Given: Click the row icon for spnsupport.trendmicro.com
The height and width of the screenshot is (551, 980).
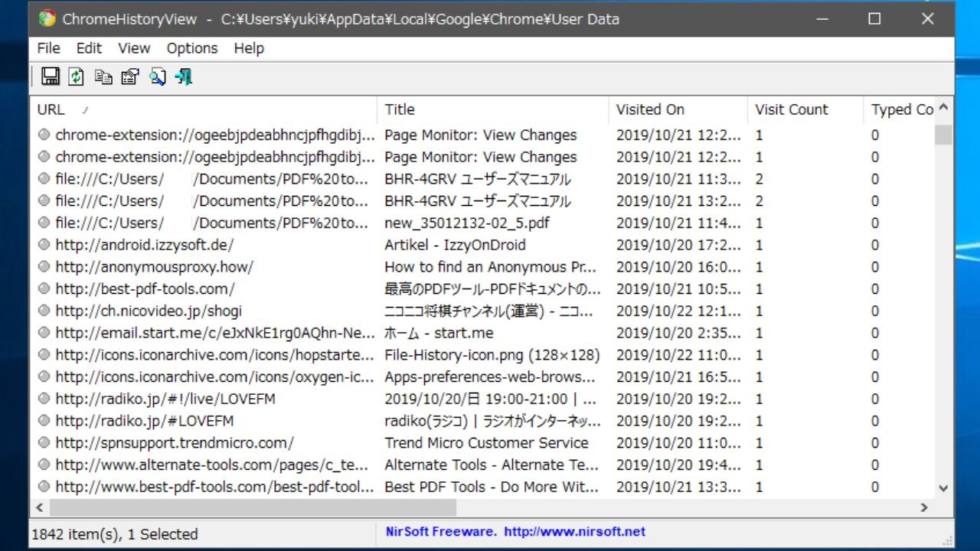Looking at the screenshot, I should coord(44,442).
